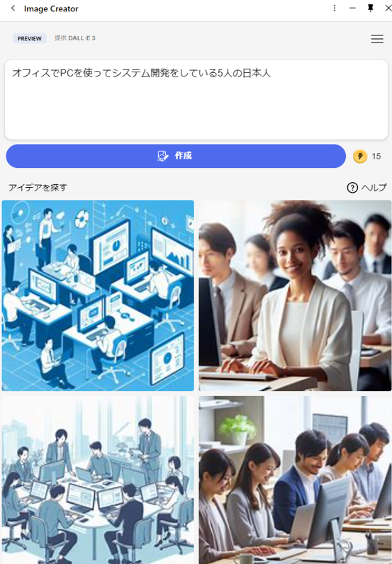Viewport: 392px width, 564px height.
Task: Click the アイデアを探す heading
Action: (38, 187)
